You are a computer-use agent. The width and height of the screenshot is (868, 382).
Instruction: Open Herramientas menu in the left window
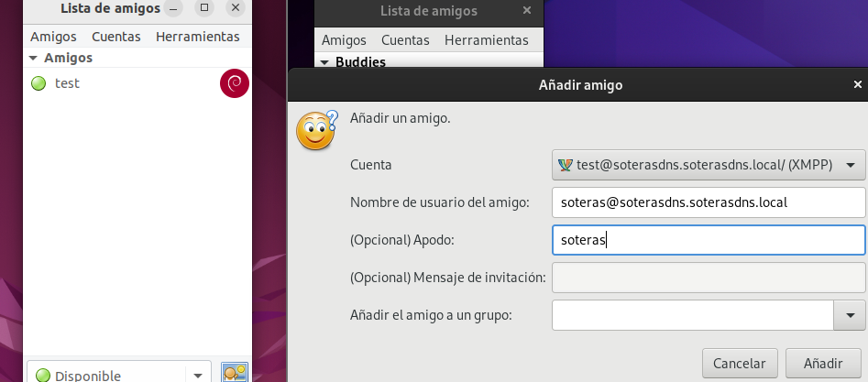[197, 37]
